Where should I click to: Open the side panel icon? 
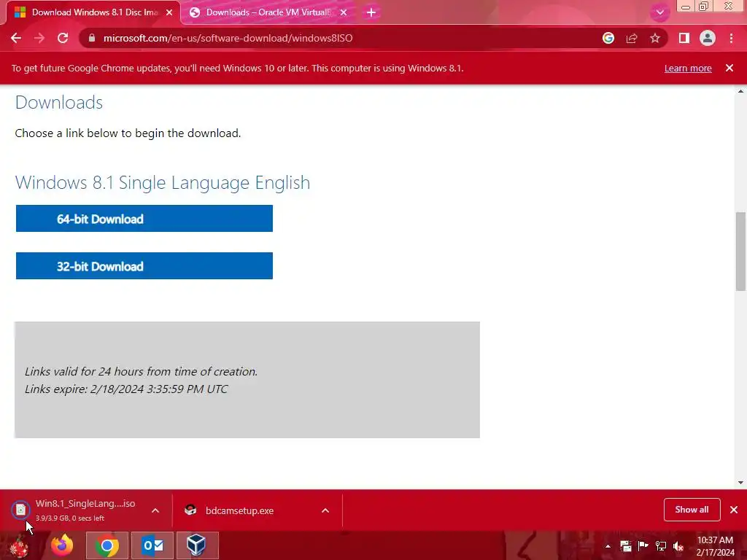click(x=684, y=38)
